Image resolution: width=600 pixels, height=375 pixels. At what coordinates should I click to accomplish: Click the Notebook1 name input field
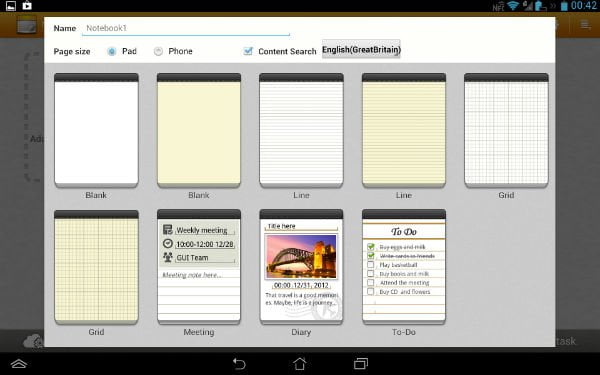[186, 28]
